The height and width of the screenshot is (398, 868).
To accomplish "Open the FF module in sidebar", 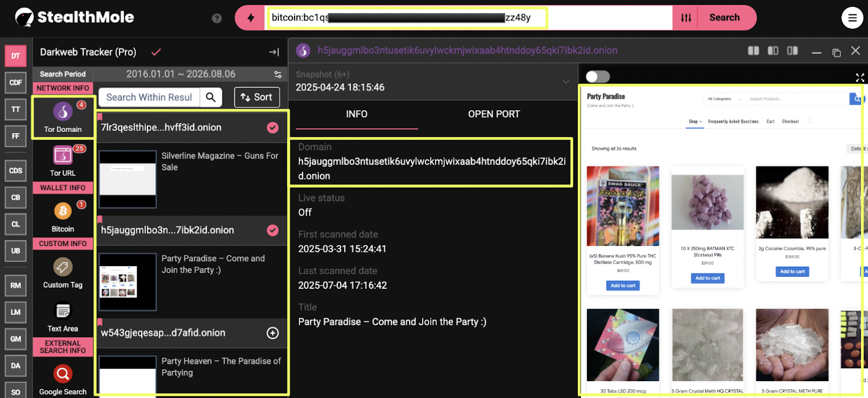I will click(16, 136).
